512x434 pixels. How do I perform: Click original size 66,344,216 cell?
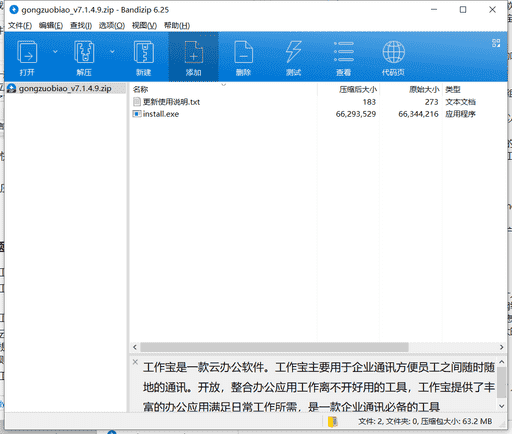click(418, 114)
